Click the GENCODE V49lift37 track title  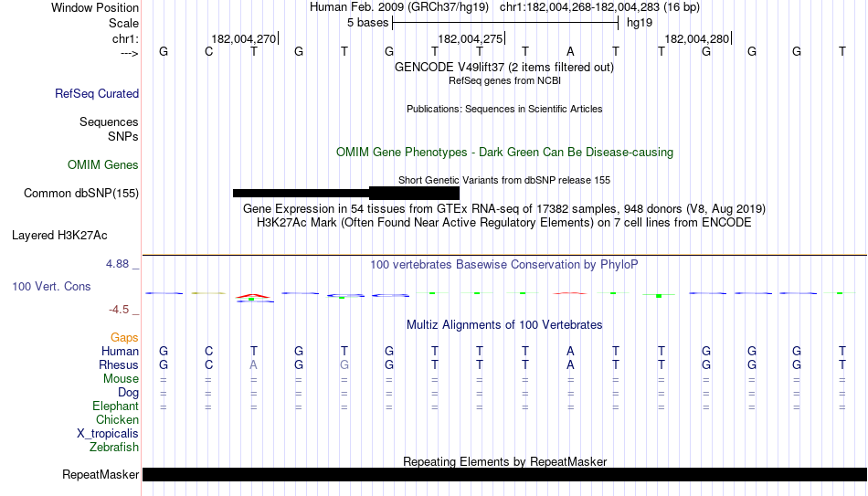pyautogui.click(x=503, y=67)
